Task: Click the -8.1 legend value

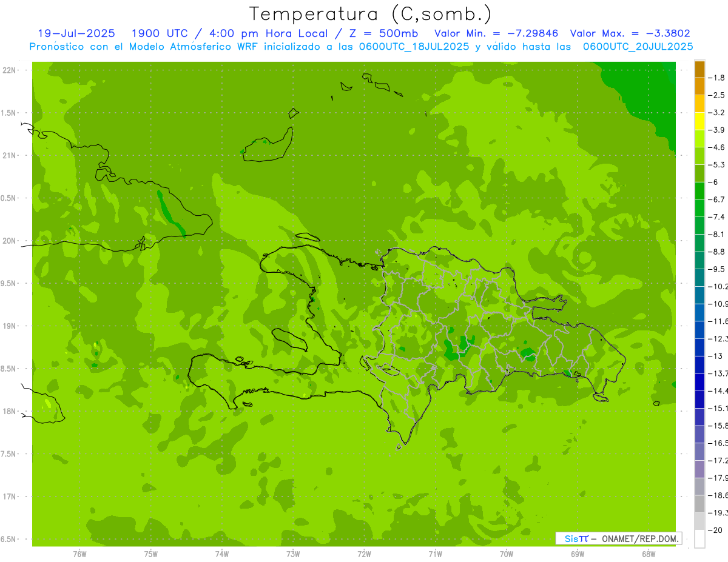Action: [716, 234]
